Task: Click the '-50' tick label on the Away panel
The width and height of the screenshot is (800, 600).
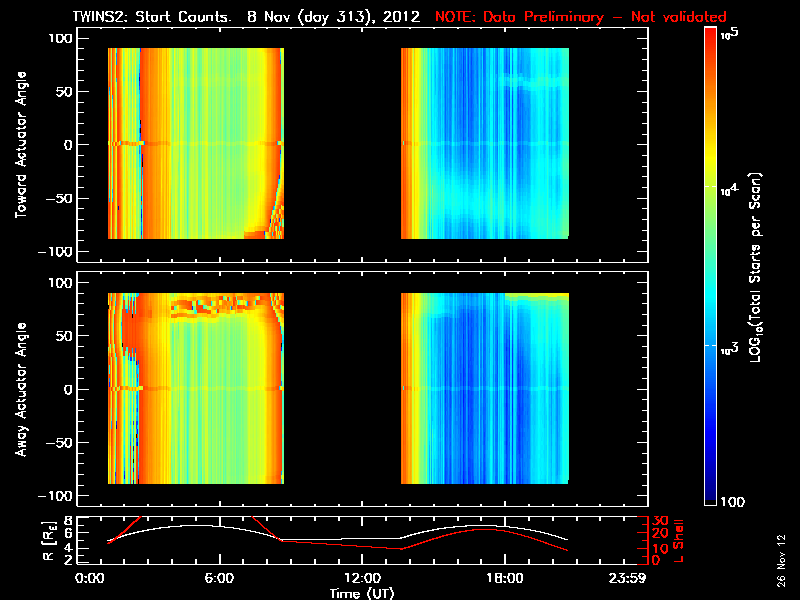Action: click(x=59, y=443)
